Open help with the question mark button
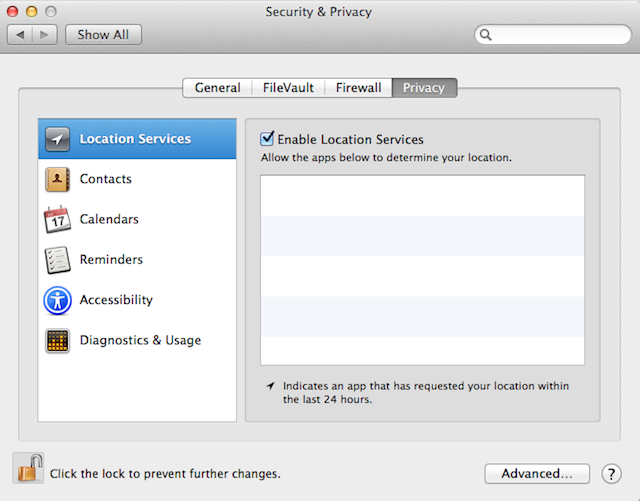This screenshot has height=501, width=640. point(611,474)
